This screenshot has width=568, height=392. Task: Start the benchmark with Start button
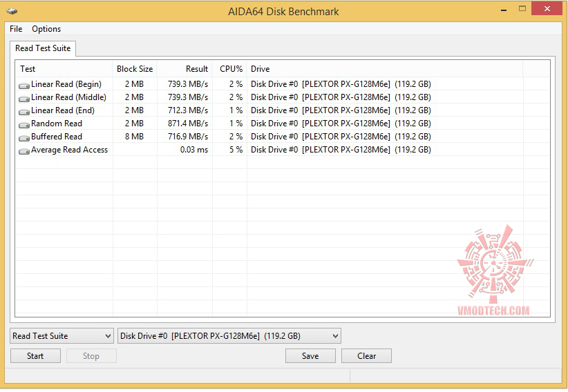35,356
